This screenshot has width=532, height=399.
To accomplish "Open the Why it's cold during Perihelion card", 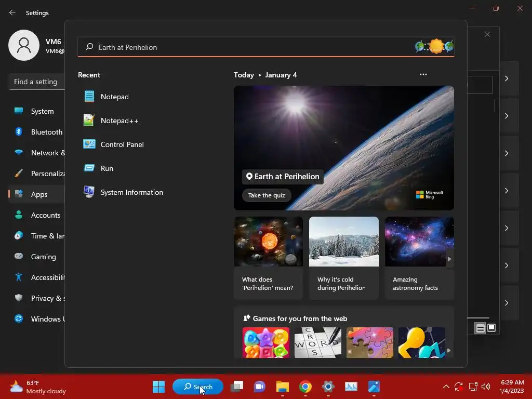I will (x=344, y=258).
